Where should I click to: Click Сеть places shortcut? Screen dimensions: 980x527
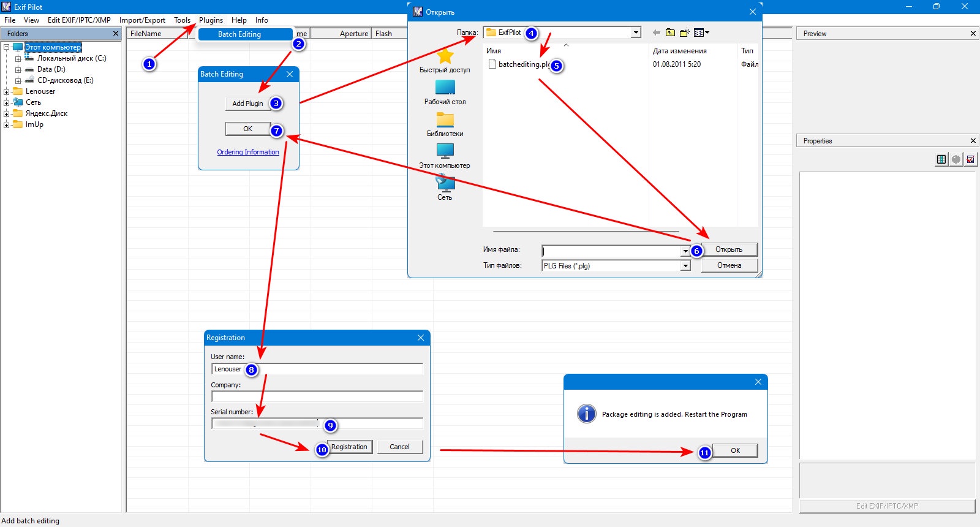tap(445, 186)
